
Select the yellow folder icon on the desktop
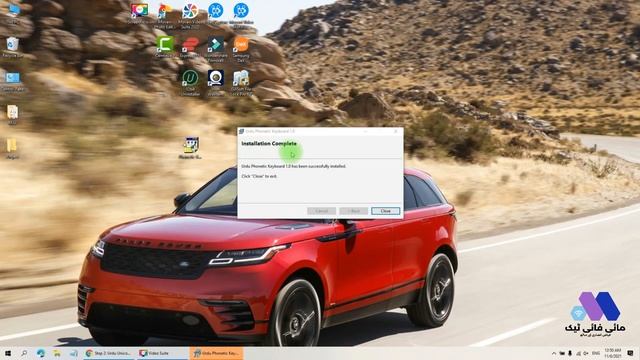click(x=12, y=148)
